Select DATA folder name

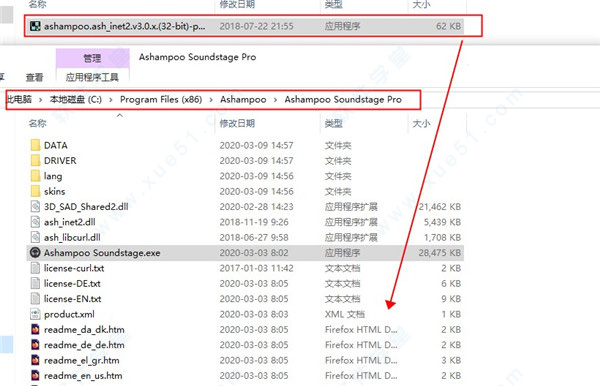[x=56, y=145]
